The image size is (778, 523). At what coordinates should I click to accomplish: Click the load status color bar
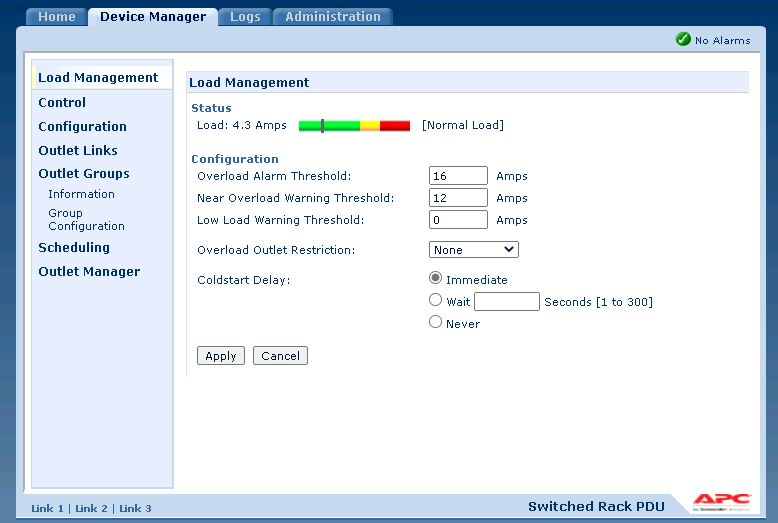point(354,126)
